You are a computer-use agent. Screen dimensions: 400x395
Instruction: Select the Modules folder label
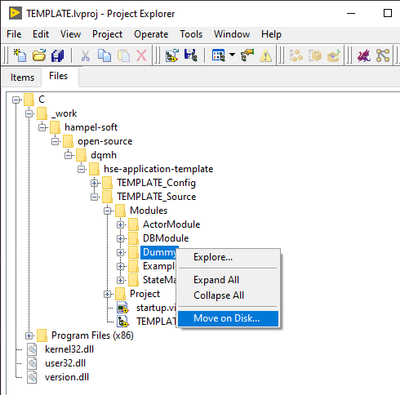click(x=149, y=211)
